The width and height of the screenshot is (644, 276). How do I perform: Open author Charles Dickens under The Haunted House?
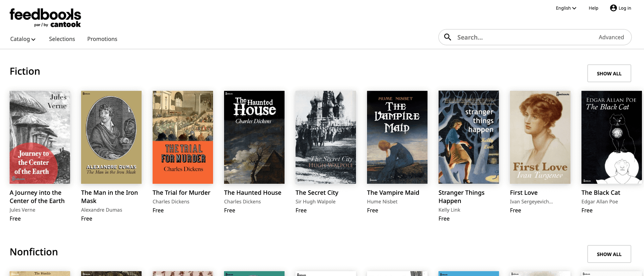coord(242,202)
